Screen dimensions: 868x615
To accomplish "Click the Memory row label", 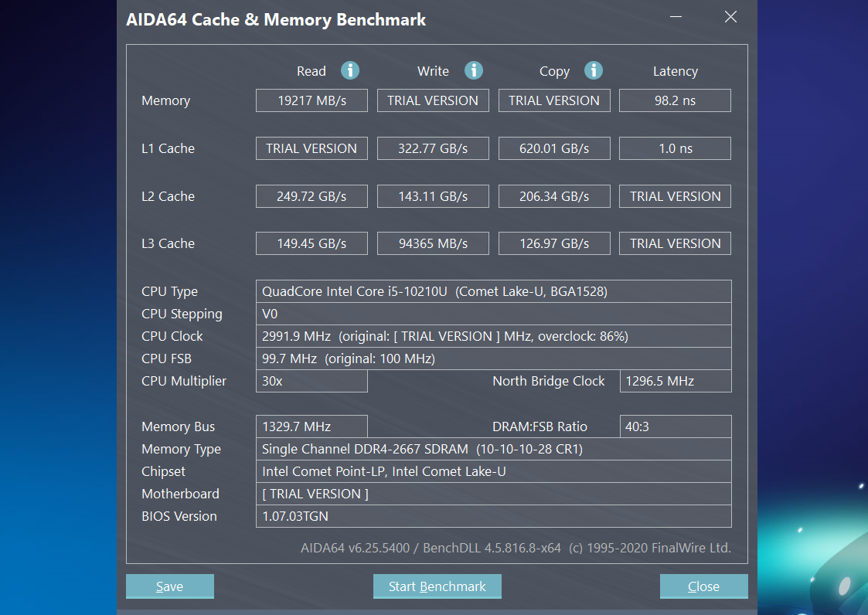I will pos(165,100).
